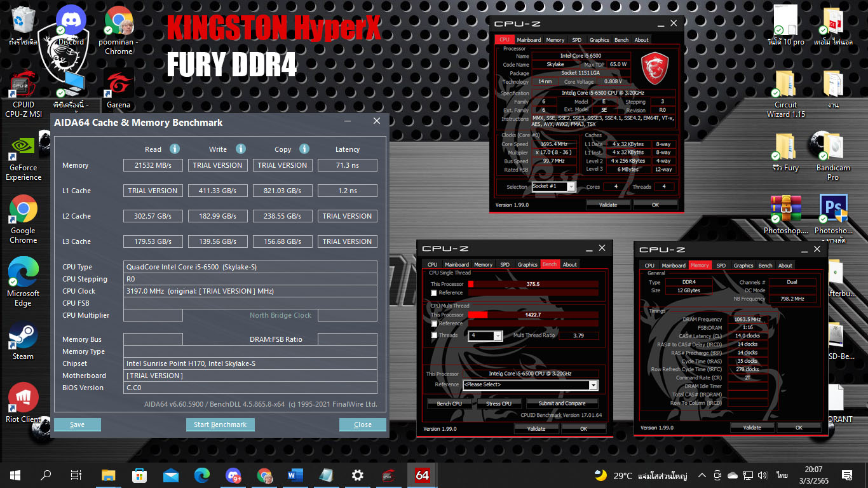The height and width of the screenshot is (488, 868).
Task: Open the งาน desktop folder
Action: (x=833, y=89)
